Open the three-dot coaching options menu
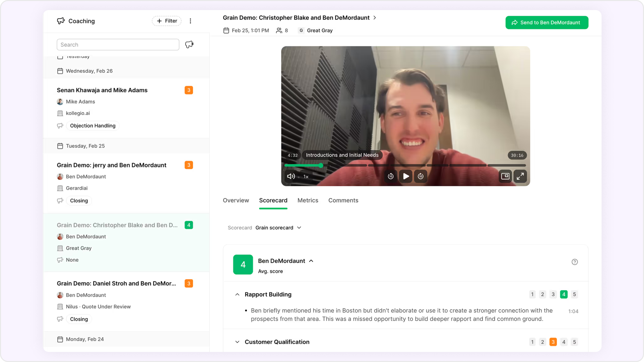The image size is (644, 362). (x=190, y=21)
